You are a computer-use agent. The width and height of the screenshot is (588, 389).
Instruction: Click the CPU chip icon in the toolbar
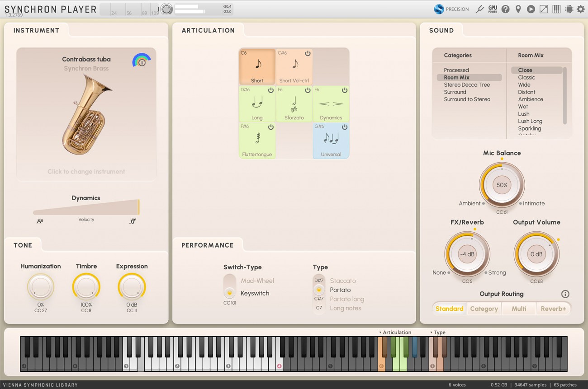569,9
